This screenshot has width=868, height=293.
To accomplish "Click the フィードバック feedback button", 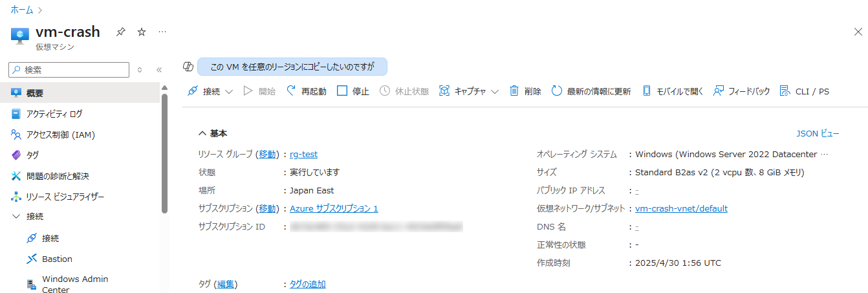I will point(742,91).
